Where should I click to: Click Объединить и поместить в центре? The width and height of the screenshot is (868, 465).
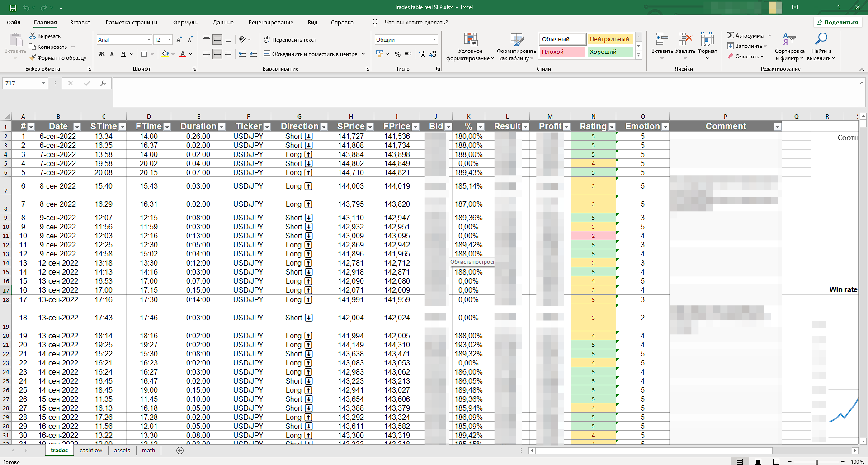311,54
